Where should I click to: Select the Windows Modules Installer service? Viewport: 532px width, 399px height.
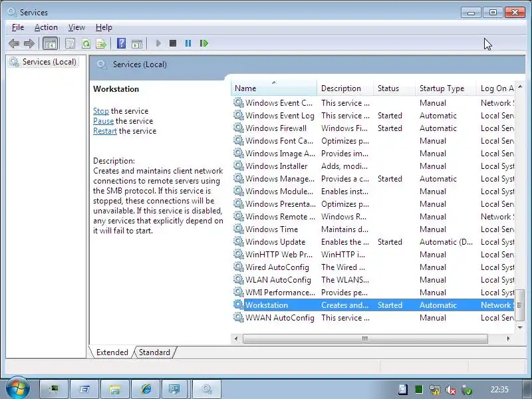pyautogui.click(x=373, y=192)
